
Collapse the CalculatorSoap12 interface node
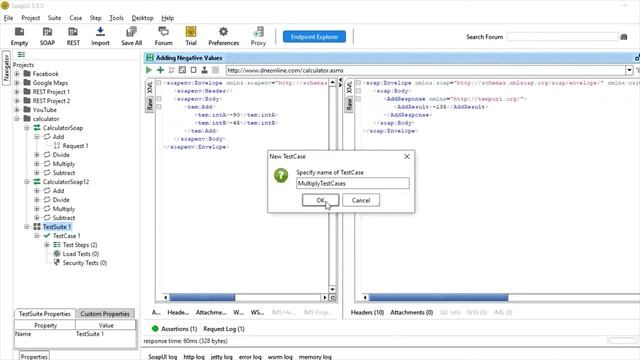pyautogui.click(x=27, y=182)
